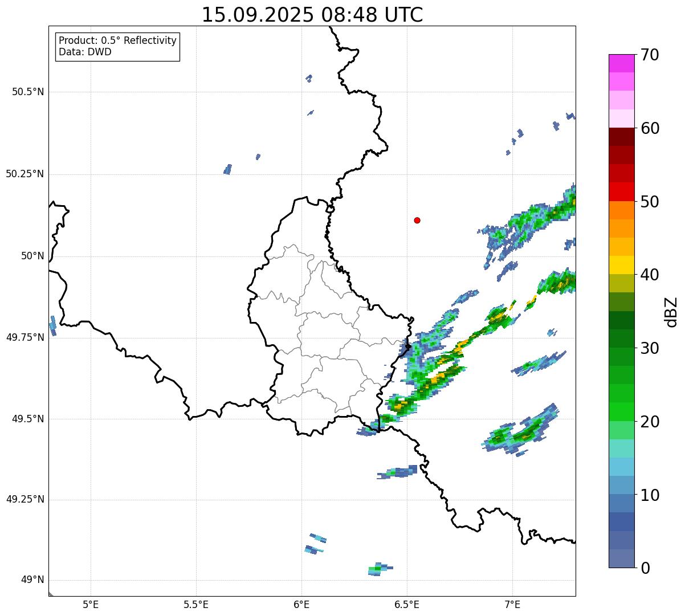This screenshot has height=616, width=685.
Task: Click the colorbar tick label "0"
Action: pyautogui.click(x=645, y=568)
